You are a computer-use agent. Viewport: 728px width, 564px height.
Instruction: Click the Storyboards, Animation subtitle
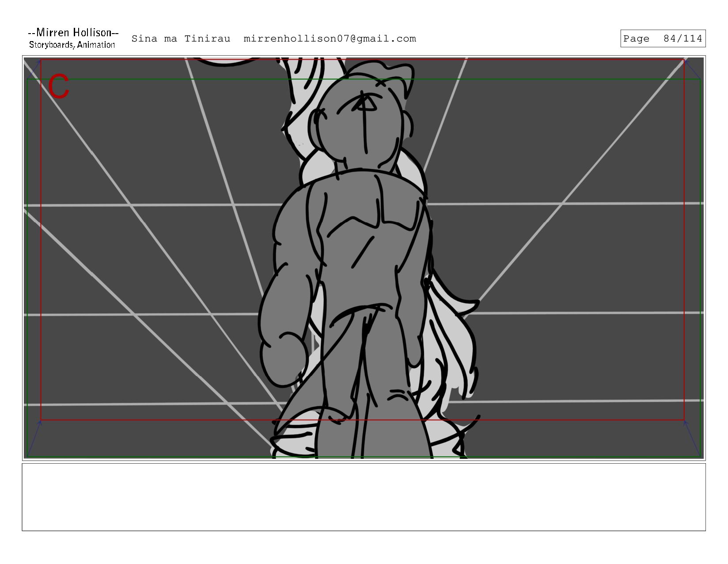[x=72, y=45]
